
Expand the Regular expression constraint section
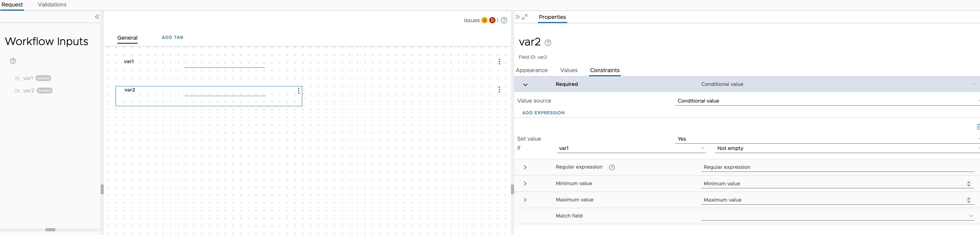pyautogui.click(x=525, y=167)
